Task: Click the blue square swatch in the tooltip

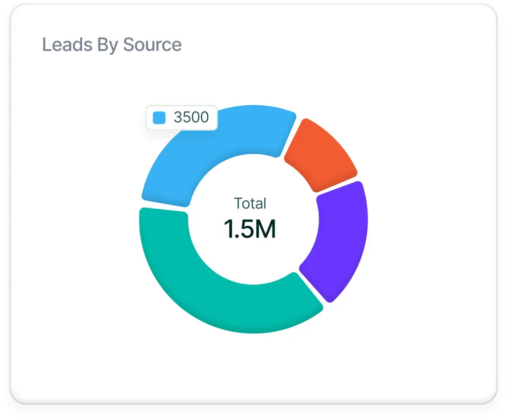Action: click(x=159, y=117)
